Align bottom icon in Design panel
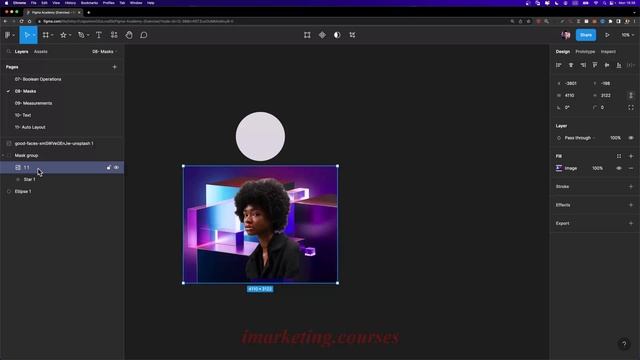 click(x=619, y=65)
